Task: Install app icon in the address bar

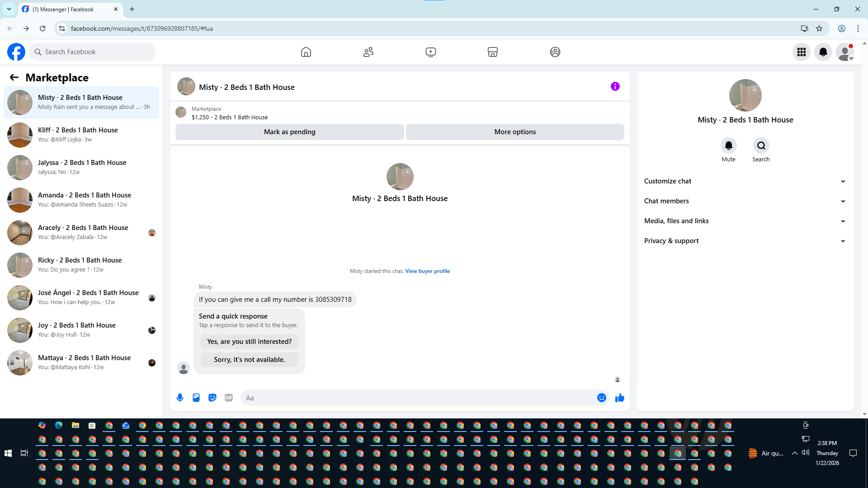Action: tap(805, 28)
